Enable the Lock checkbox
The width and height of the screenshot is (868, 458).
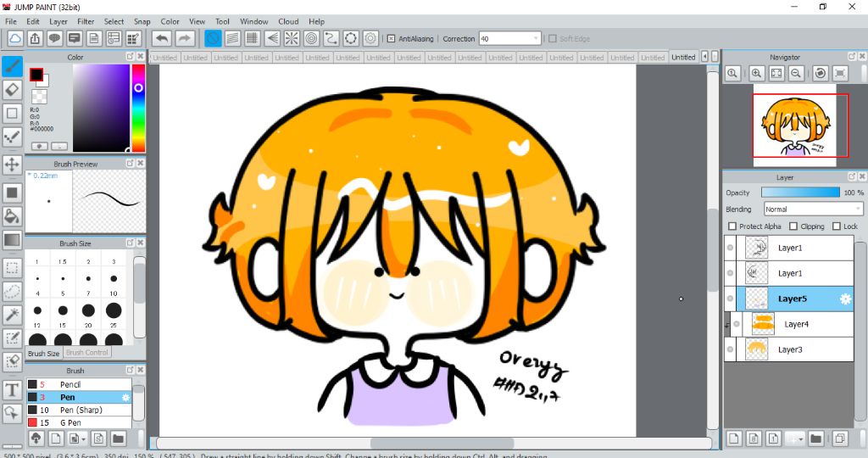coord(837,226)
